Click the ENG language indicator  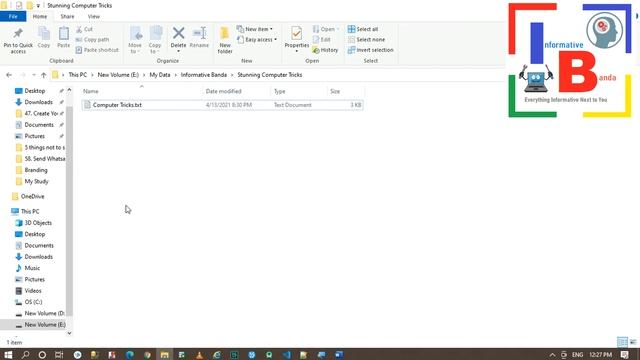click(x=577, y=355)
